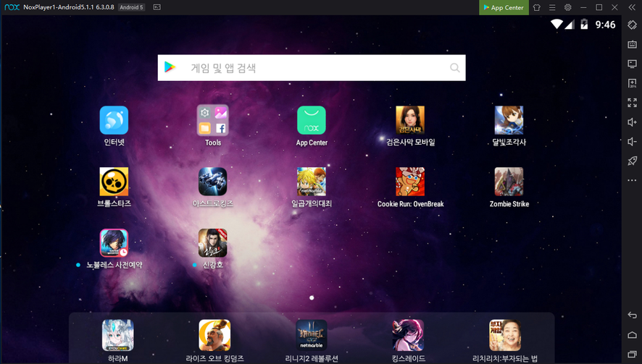642x364 pixels.
Task: Open Nox system settings gear
Action: [x=567, y=7]
